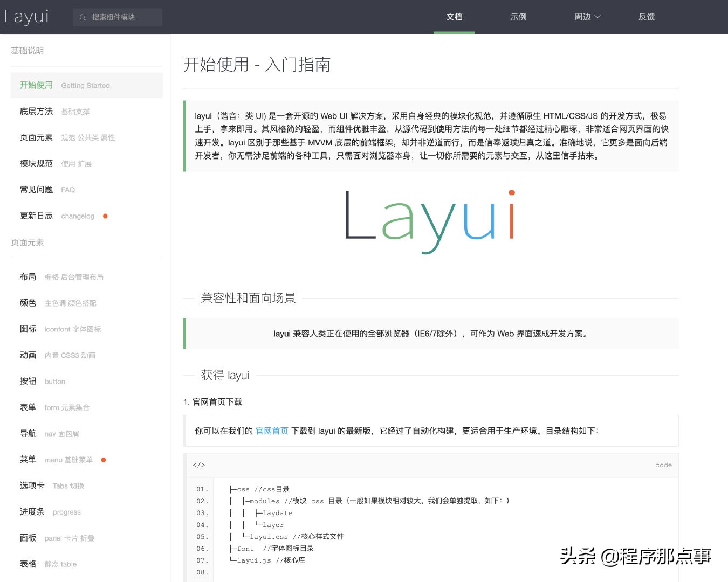
Task: Open 面板 panel 卡片 折叠 page
Action: (x=86, y=538)
